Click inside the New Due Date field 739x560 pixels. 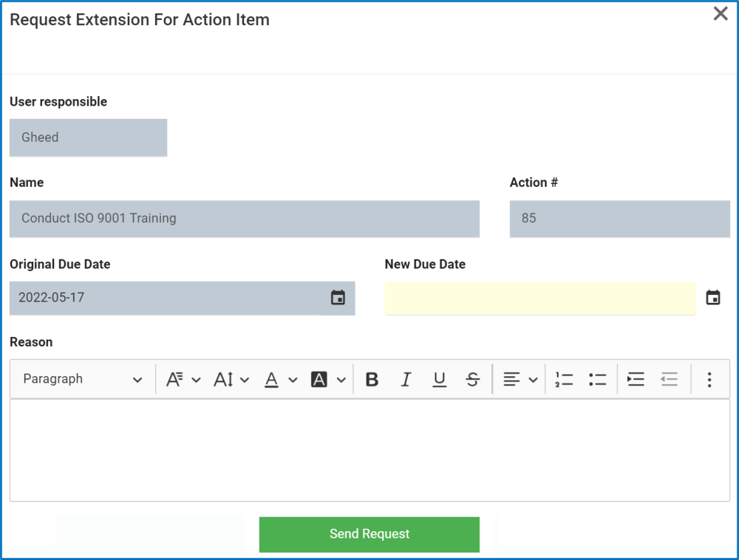point(539,297)
